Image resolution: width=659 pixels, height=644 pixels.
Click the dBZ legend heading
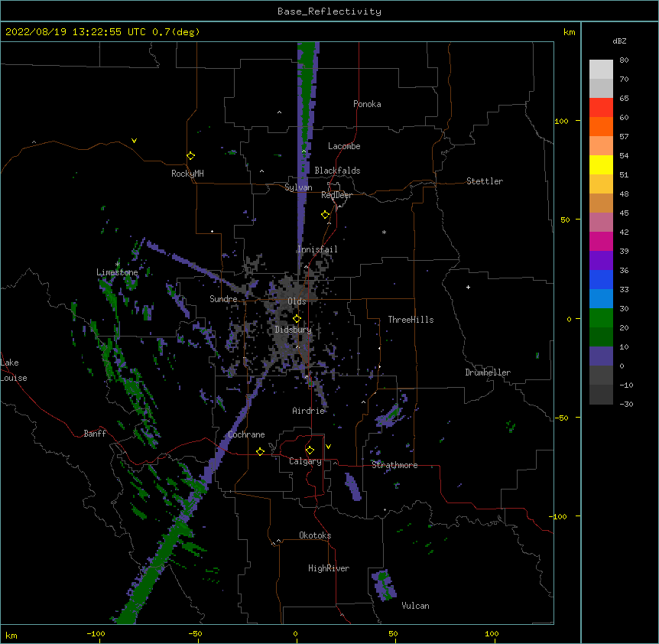click(x=619, y=41)
